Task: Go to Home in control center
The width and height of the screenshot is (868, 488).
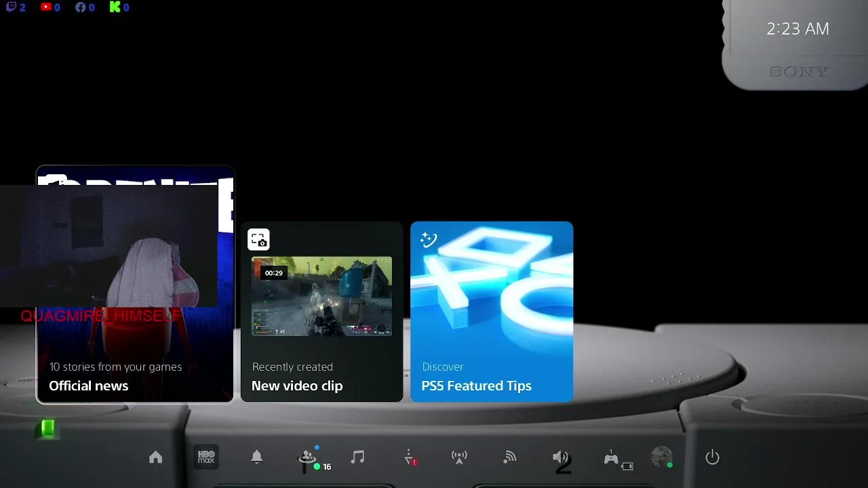Action: coord(156,457)
